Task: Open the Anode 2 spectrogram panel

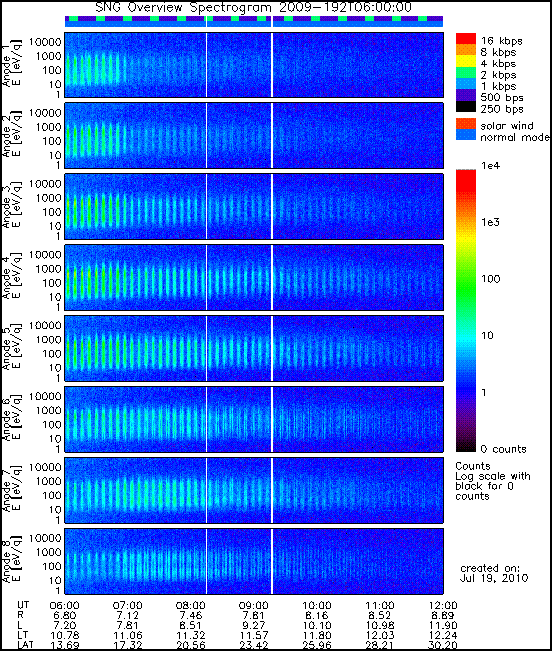Action: pyautogui.click(x=254, y=135)
